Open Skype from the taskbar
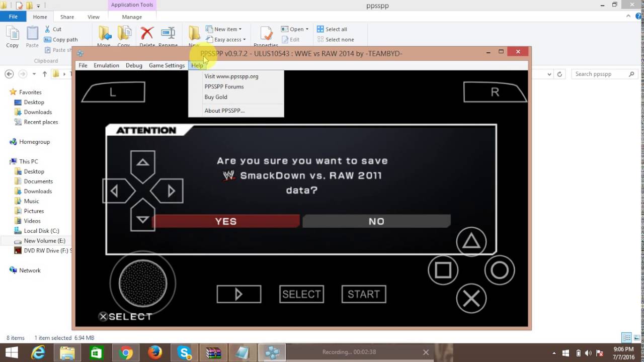The height and width of the screenshot is (362, 644). pyautogui.click(x=185, y=353)
